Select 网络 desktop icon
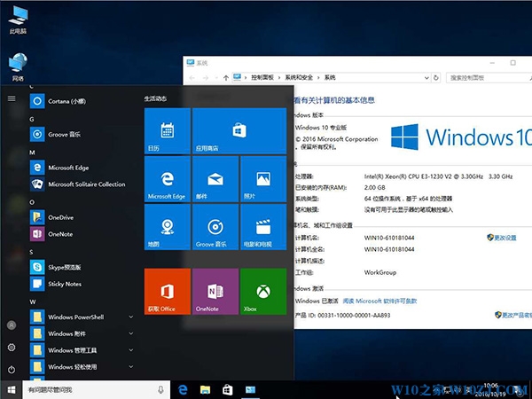Image resolution: width=532 pixels, height=399 pixels. 18,66
